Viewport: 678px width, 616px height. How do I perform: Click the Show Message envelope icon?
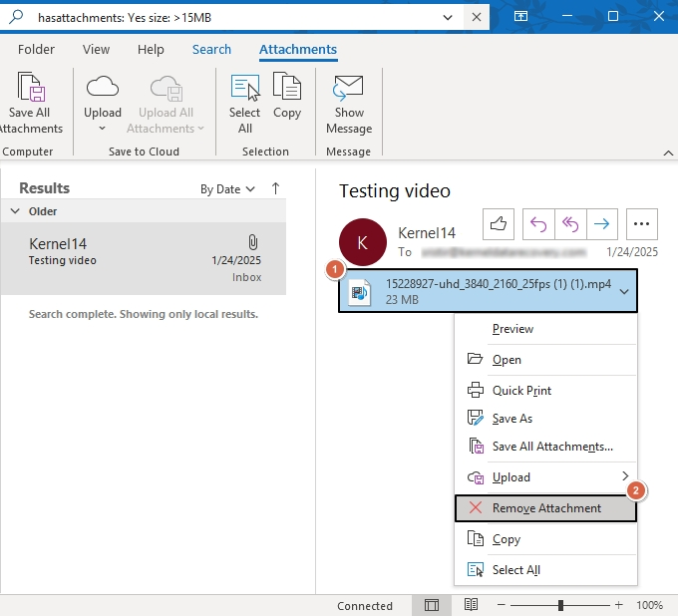pos(349,88)
